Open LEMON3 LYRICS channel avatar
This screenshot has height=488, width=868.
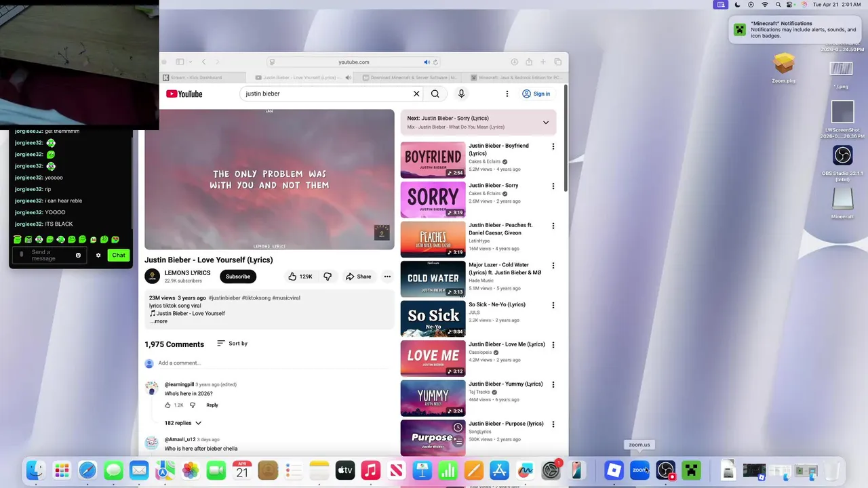pyautogui.click(x=153, y=276)
